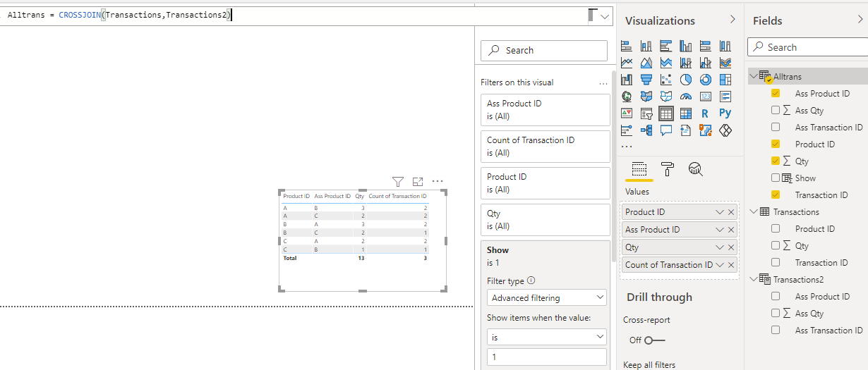Select the KPI visual
The image size is (868, 370).
tap(627, 113)
